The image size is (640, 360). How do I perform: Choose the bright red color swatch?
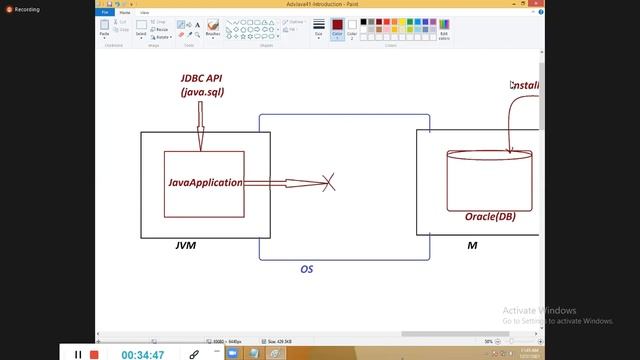point(387,22)
